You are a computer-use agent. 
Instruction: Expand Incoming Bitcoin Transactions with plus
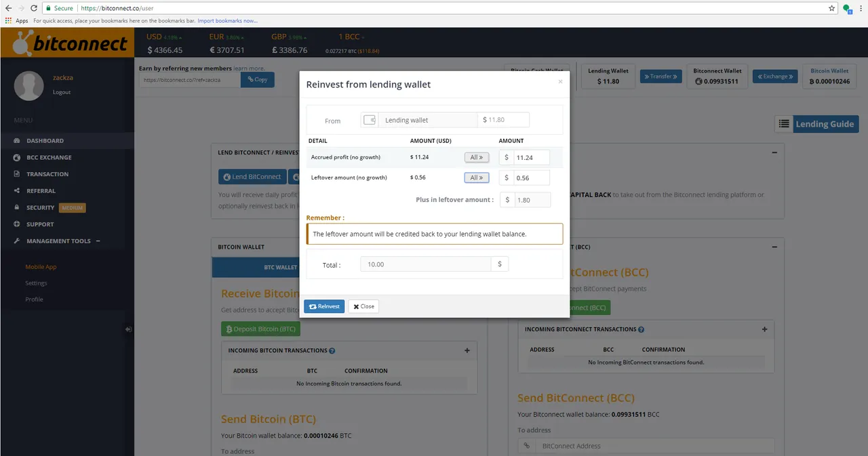coord(467,351)
